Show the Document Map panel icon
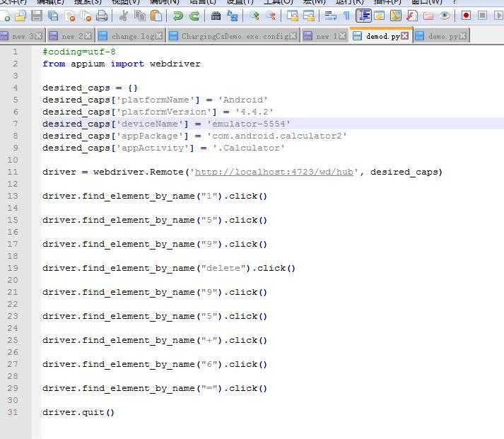 pos(396,16)
